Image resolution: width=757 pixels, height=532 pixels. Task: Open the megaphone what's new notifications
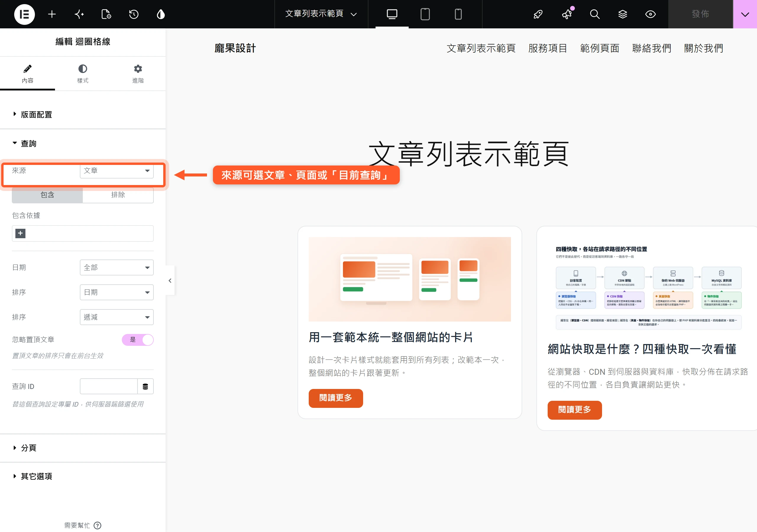tap(567, 14)
